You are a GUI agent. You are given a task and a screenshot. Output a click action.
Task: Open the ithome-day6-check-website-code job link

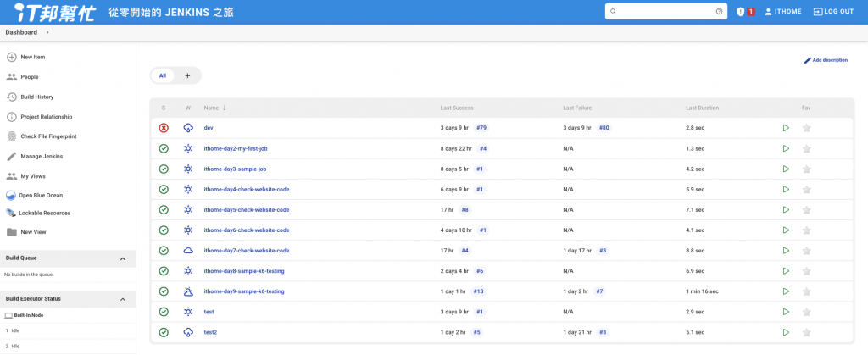coord(247,230)
